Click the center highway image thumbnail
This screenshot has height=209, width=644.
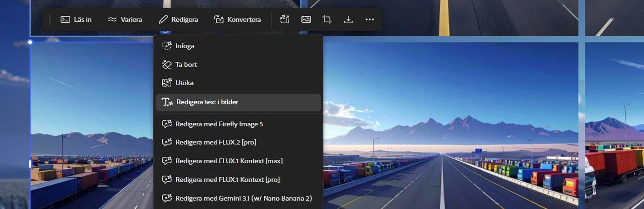451,125
